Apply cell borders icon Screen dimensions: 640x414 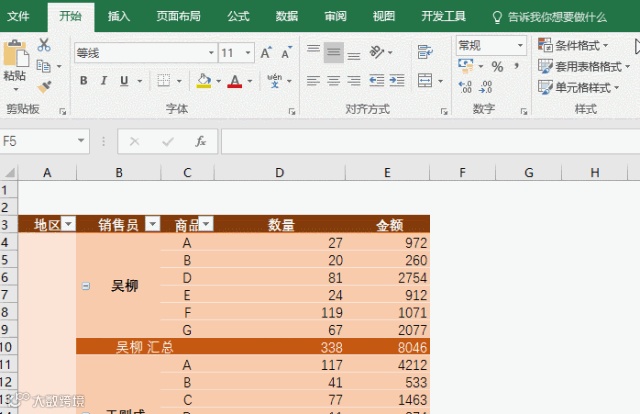click(x=164, y=80)
